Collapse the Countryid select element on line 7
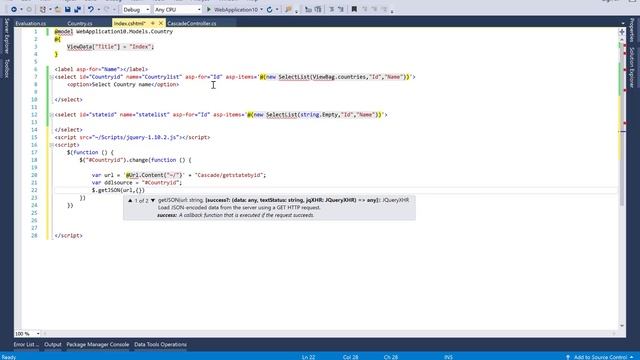 point(51,77)
